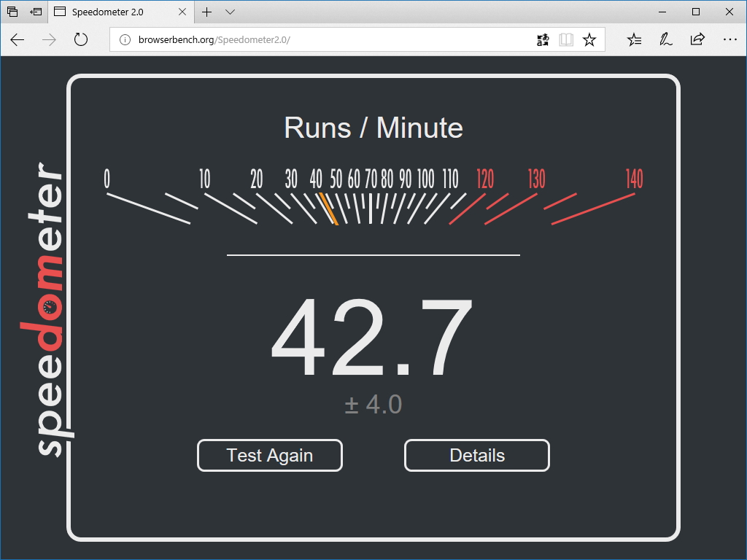747x560 pixels.
Task: Expand the tab preview chevron
Action: (x=230, y=12)
